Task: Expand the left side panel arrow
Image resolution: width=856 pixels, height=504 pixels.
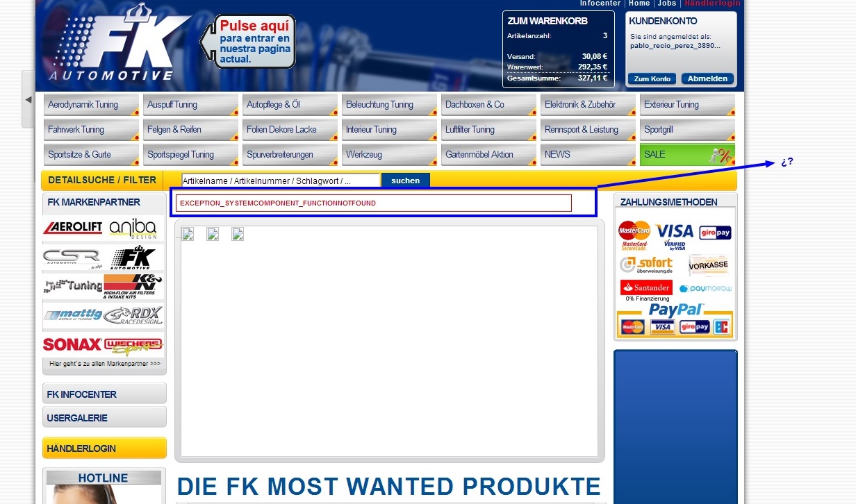Action: [28, 99]
